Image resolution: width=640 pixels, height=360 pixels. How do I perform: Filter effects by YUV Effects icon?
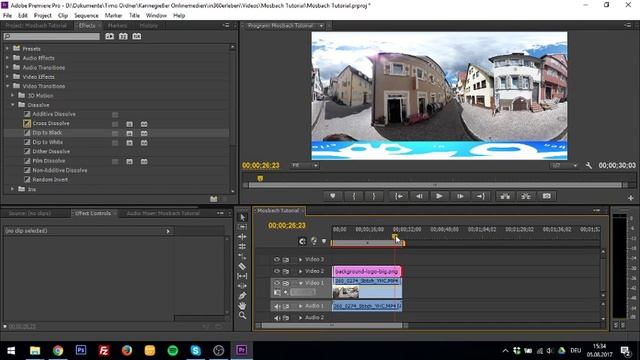137,36
